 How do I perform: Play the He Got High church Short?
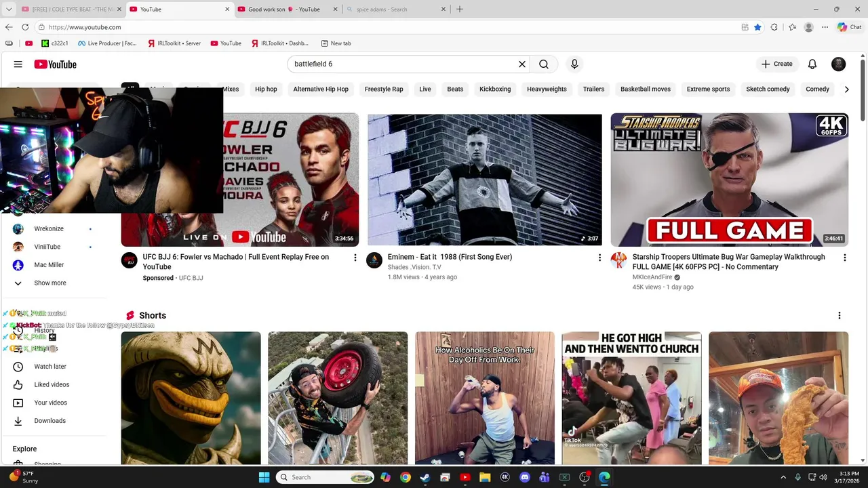pyautogui.click(x=631, y=398)
